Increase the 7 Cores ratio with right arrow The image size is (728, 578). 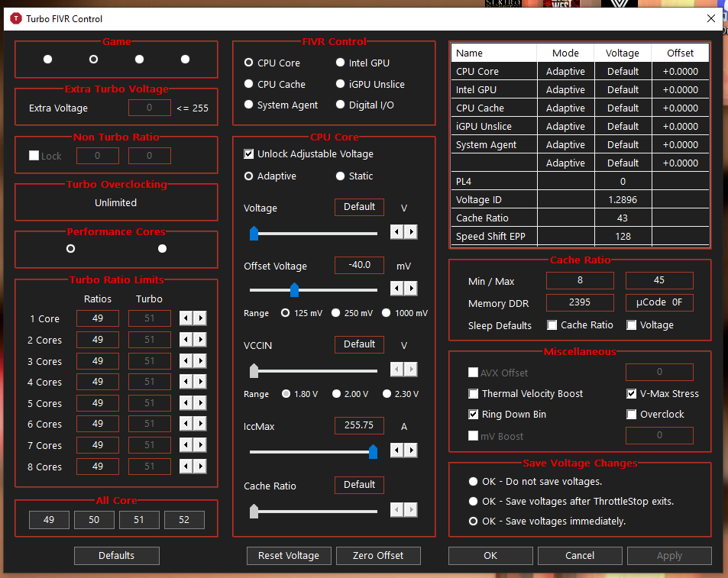pos(200,445)
